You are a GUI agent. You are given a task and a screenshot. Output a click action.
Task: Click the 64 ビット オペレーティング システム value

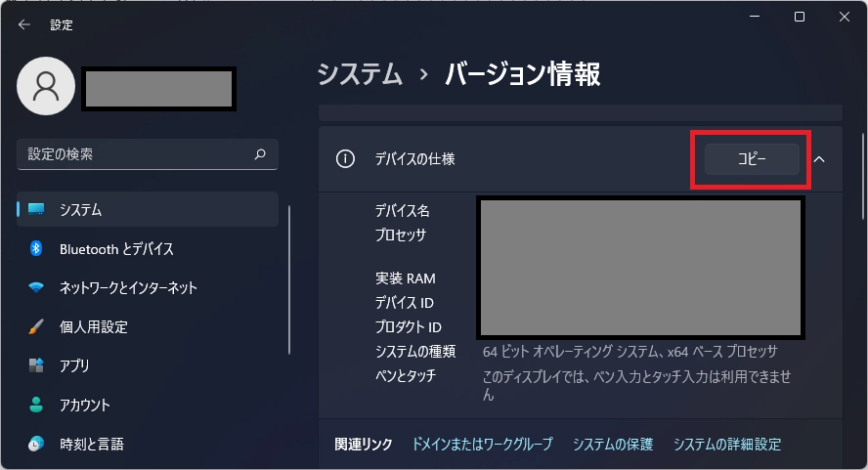(x=629, y=352)
